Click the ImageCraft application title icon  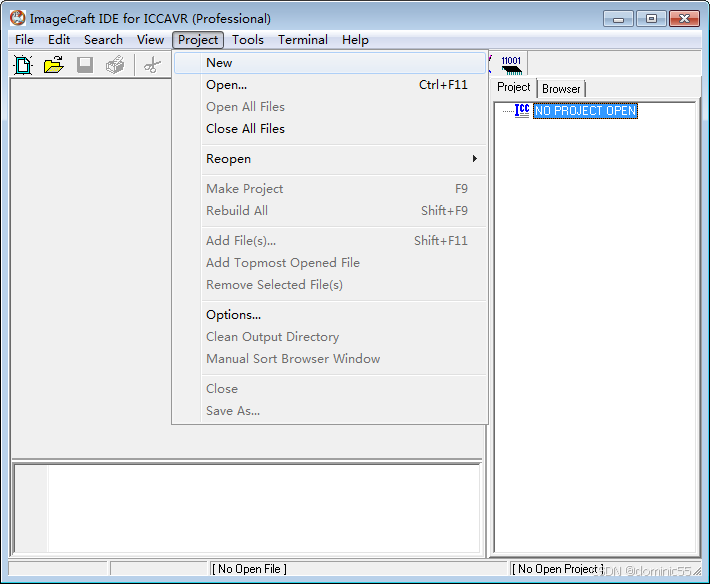(17, 18)
